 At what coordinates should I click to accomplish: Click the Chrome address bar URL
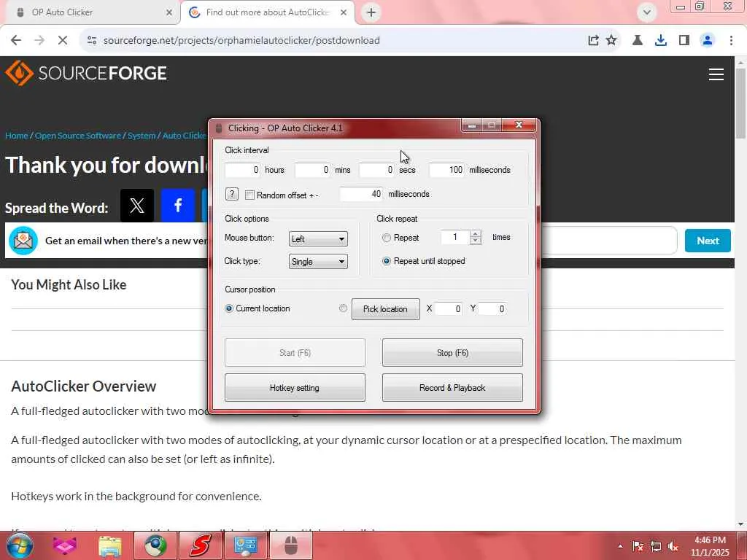click(241, 41)
